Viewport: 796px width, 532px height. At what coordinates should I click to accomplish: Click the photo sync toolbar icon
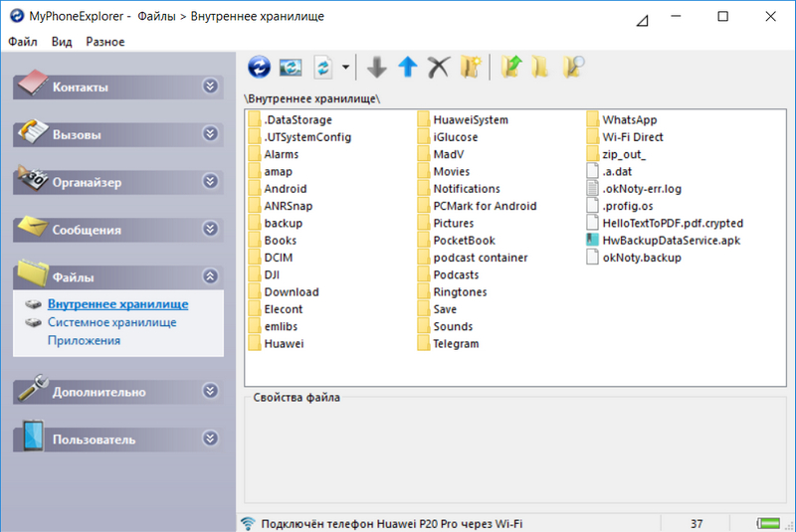tap(291, 67)
